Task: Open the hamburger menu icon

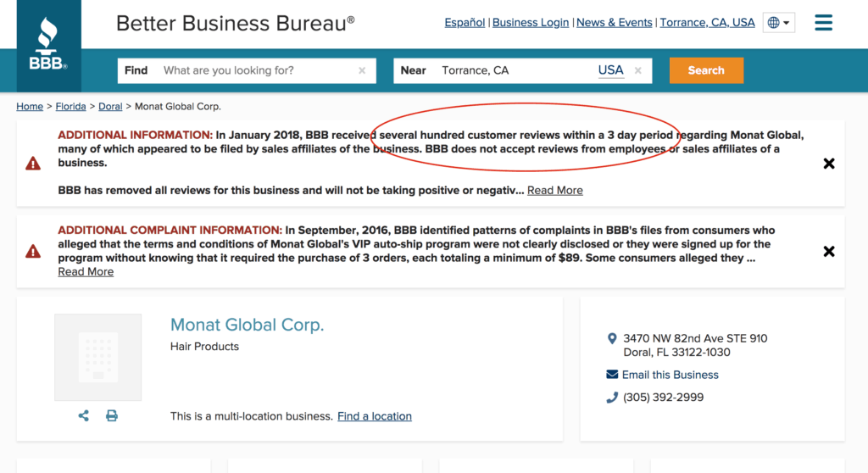Action: click(x=823, y=23)
